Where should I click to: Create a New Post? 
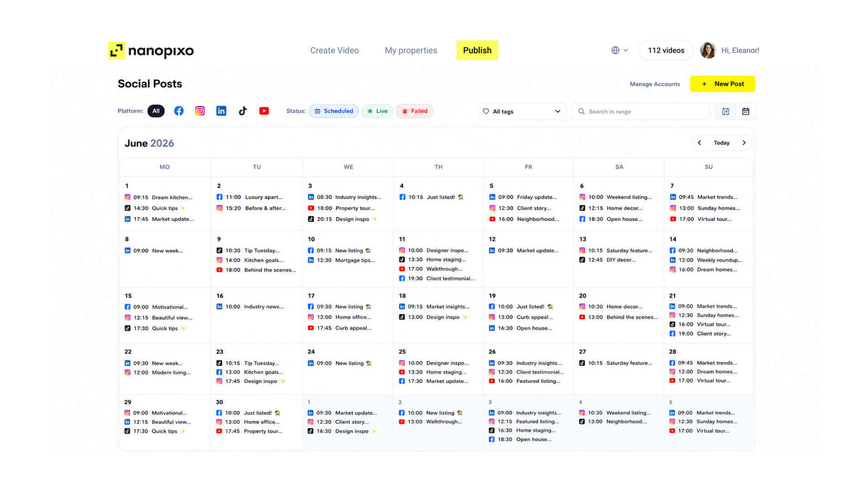click(722, 84)
